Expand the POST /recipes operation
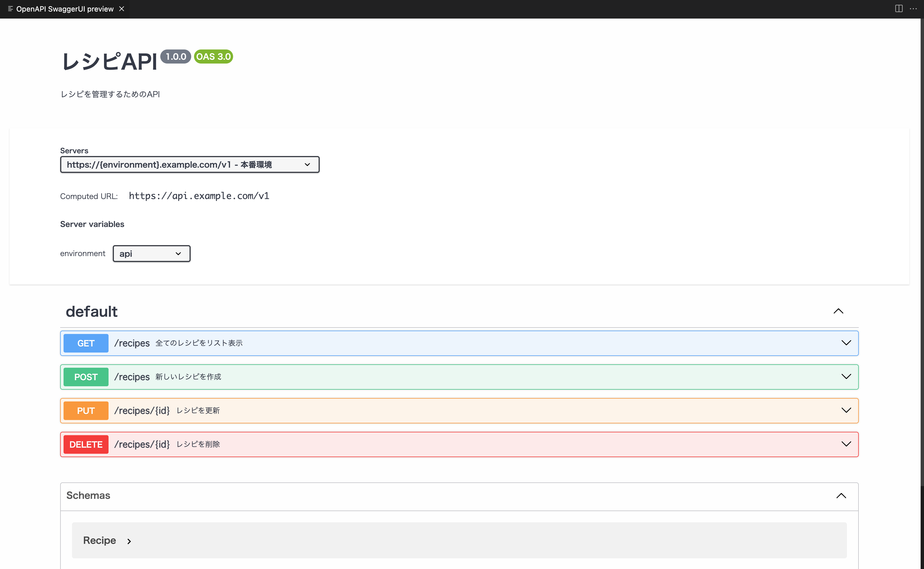Image resolution: width=924 pixels, height=569 pixels. pyautogui.click(x=846, y=377)
